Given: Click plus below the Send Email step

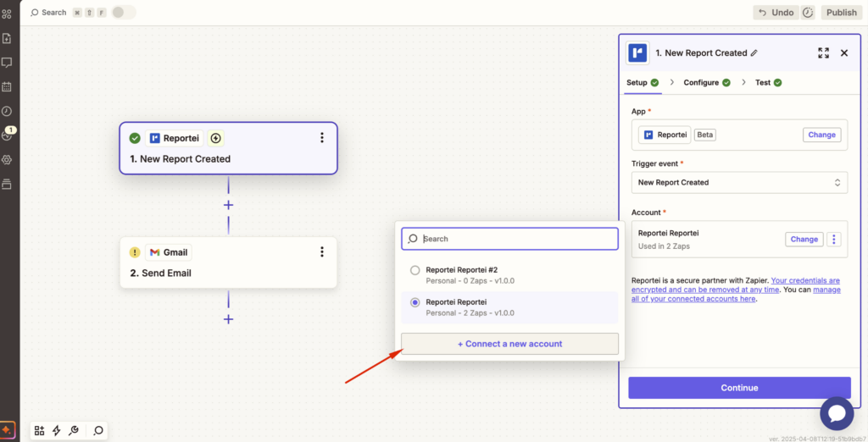Looking at the screenshot, I should [x=228, y=319].
